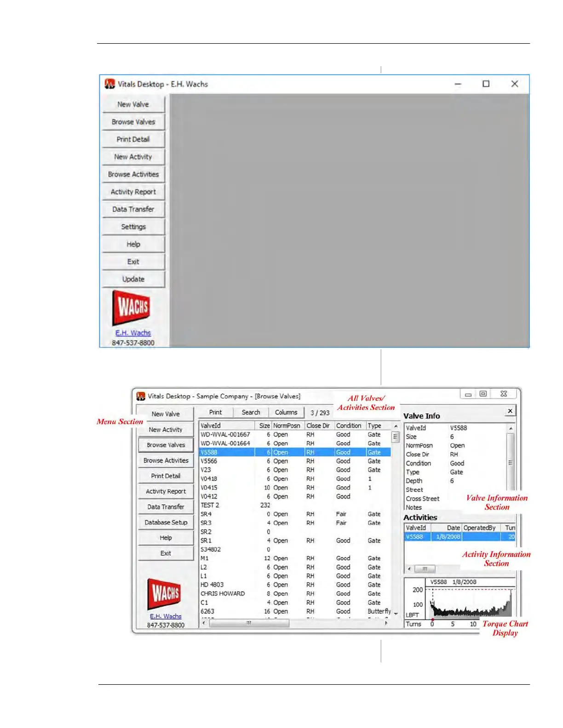This screenshot has width=563, height=728.
Task: Sort activities by OperatedBy column header
Action: [x=481, y=528]
